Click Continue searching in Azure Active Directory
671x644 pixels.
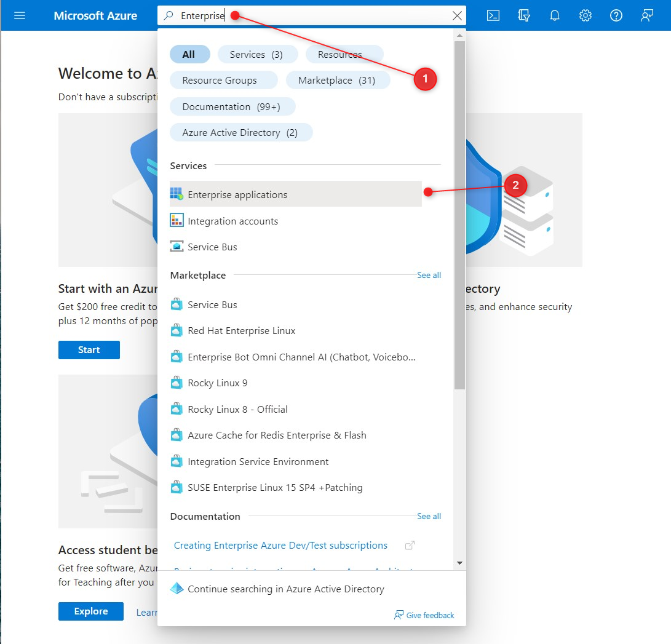tap(285, 589)
